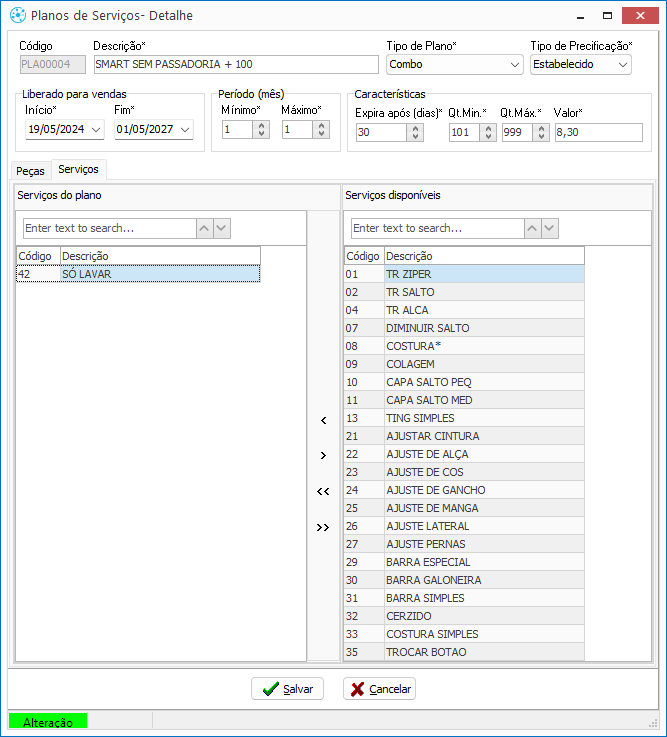Viewport: 667px width, 737px height.
Task: Decrease Período Mínimo value
Action: (261, 133)
